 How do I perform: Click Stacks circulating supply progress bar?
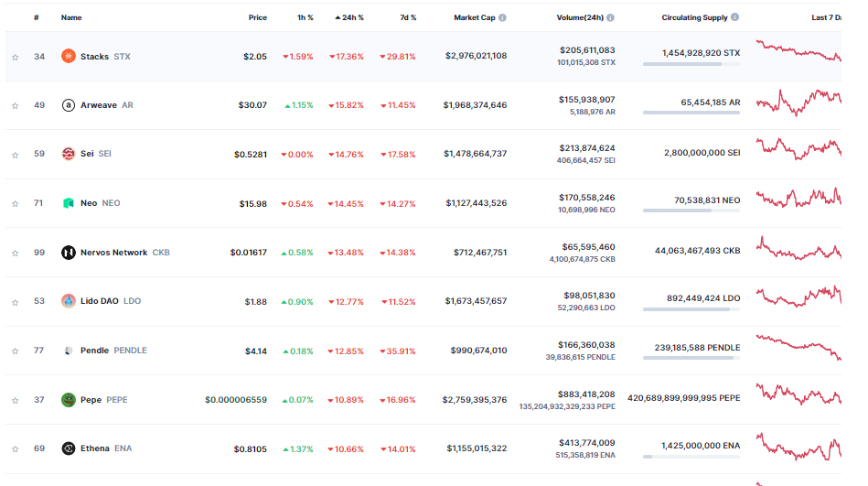click(691, 64)
